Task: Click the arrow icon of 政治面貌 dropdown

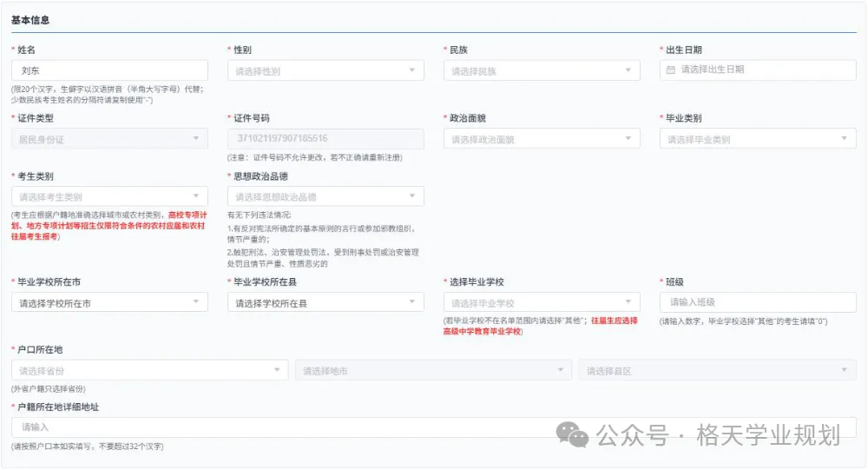Action: coord(628,138)
